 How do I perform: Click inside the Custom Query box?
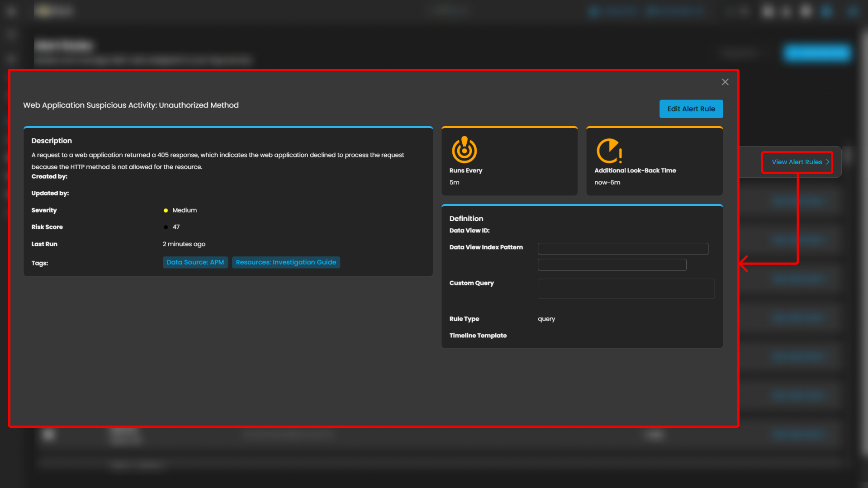tap(626, 289)
